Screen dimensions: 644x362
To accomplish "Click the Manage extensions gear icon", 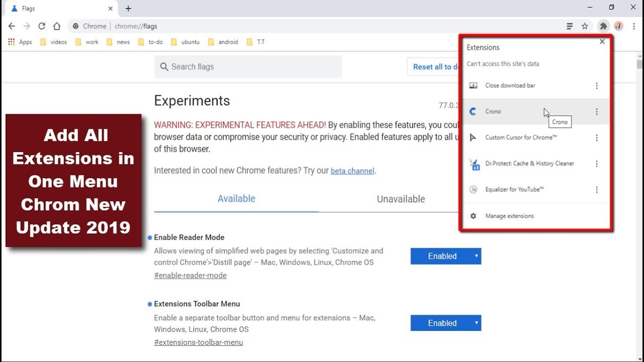I will click(x=473, y=216).
